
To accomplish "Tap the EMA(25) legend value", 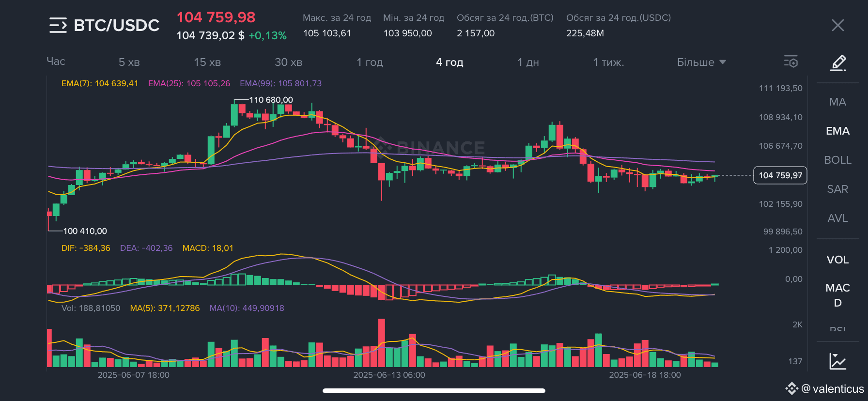I will 189,83.
